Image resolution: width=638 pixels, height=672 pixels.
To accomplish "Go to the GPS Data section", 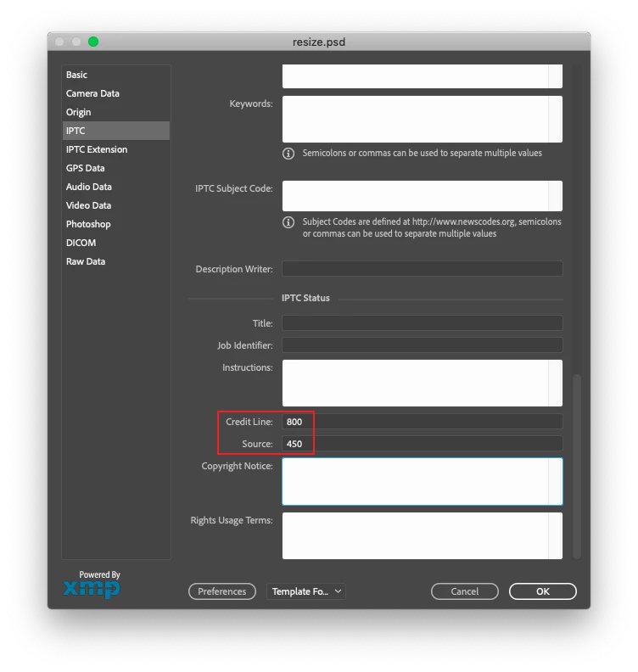I will coord(115,168).
